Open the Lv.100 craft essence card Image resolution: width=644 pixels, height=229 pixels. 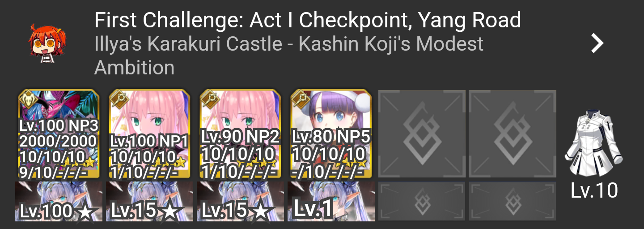click(x=59, y=201)
